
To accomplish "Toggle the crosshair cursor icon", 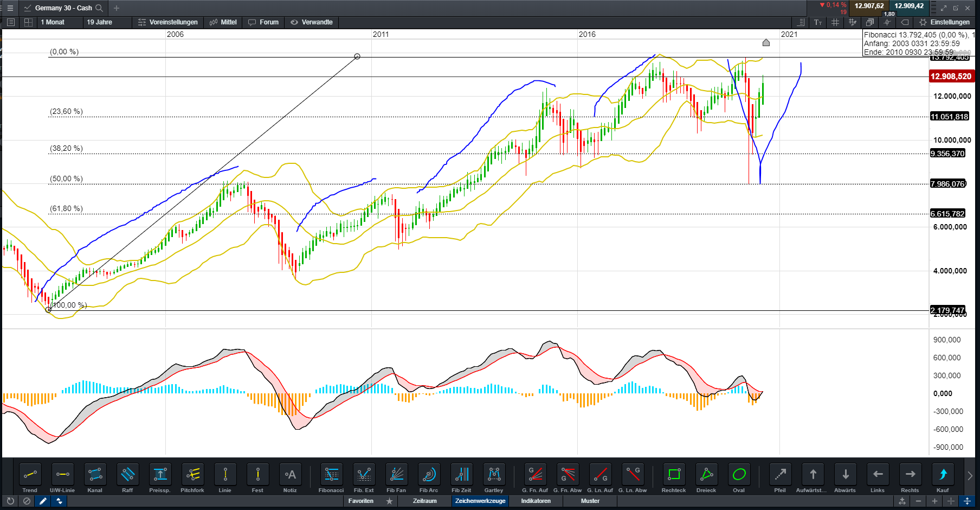I will tap(887, 22).
